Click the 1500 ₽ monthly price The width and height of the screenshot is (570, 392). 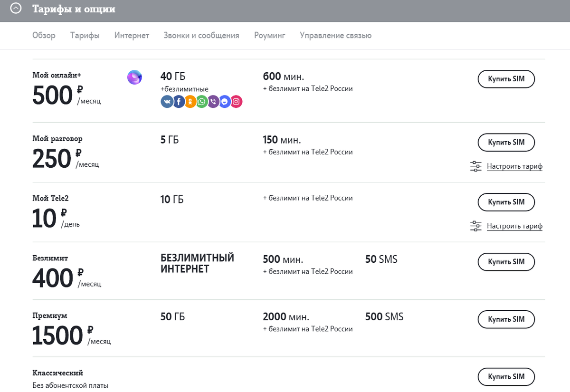[72, 335]
